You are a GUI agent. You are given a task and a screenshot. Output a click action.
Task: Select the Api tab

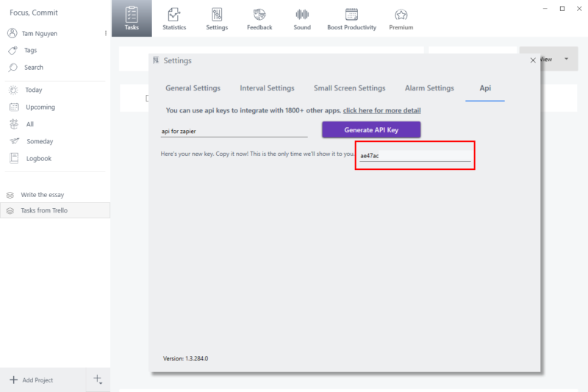485,88
